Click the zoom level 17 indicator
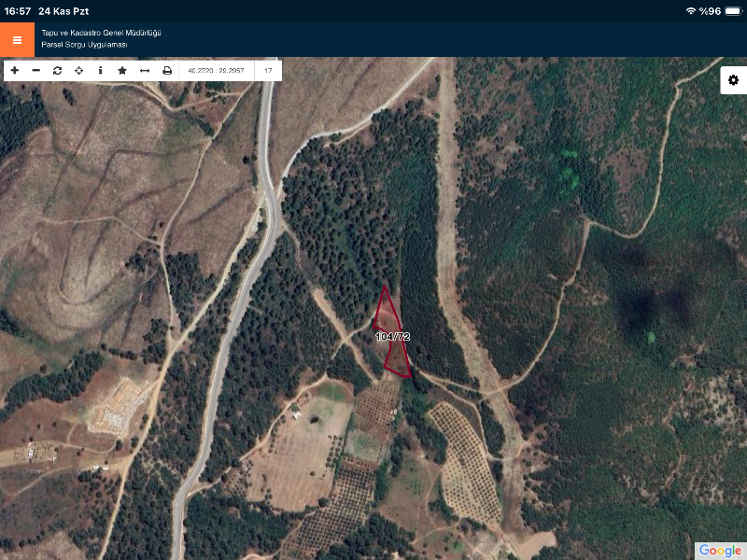The height and width of the screenshot is (560, 747). click(268, 70)
